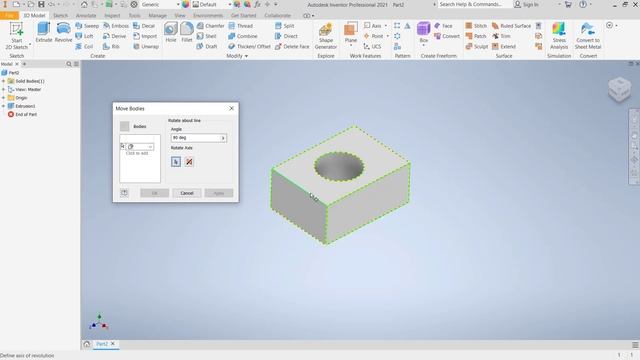640x360 pixels.
Task: Click Sign In link
Action: point(527,4)
